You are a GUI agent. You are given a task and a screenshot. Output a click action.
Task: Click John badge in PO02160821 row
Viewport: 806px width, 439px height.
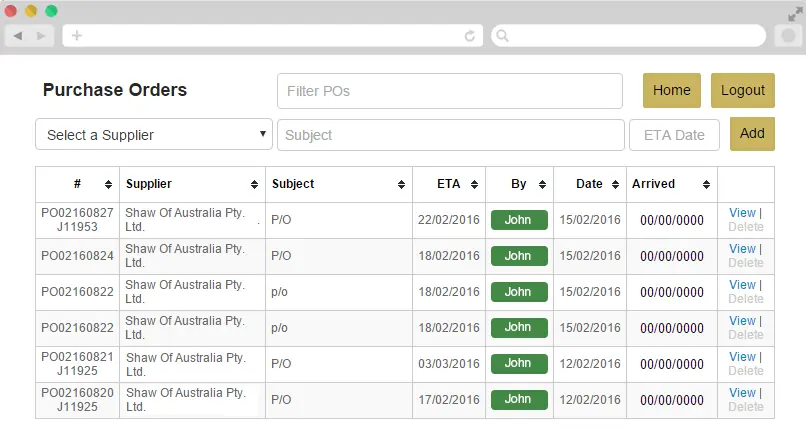518,364
